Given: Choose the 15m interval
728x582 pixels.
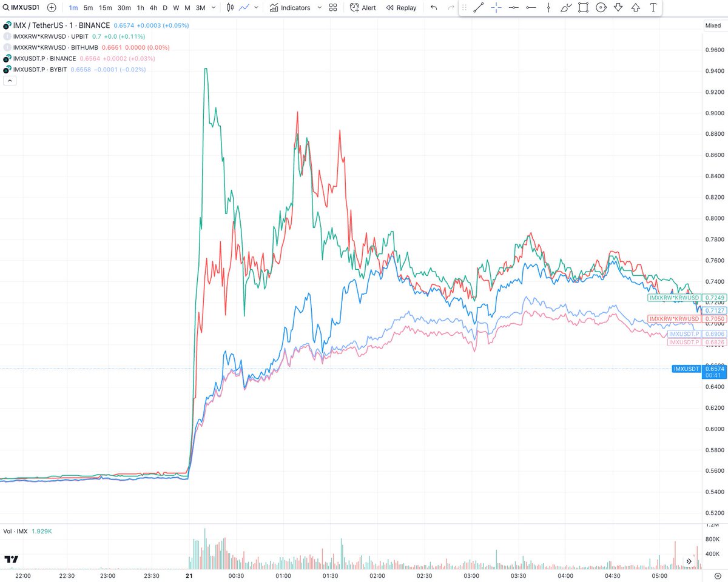Looking at the screenshot, I should pos(106,8).
